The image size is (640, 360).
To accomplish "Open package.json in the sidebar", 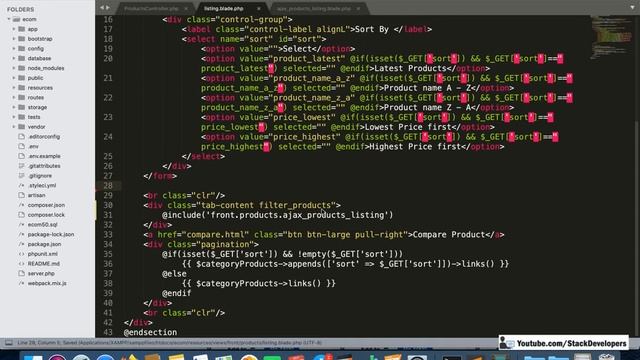I will pyautogui.click(x=44, y=244).
